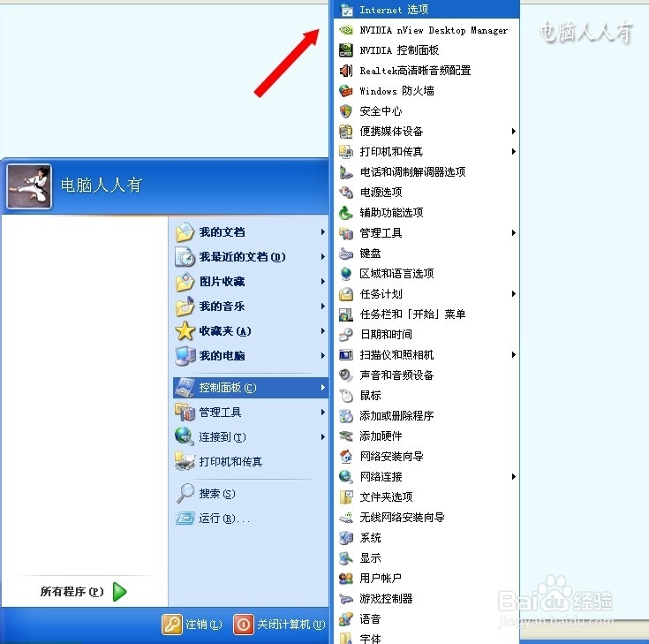Expand the 连接到 submenu arrow
649x644 pixels.
pyautogui.click(x=323, y=437)
